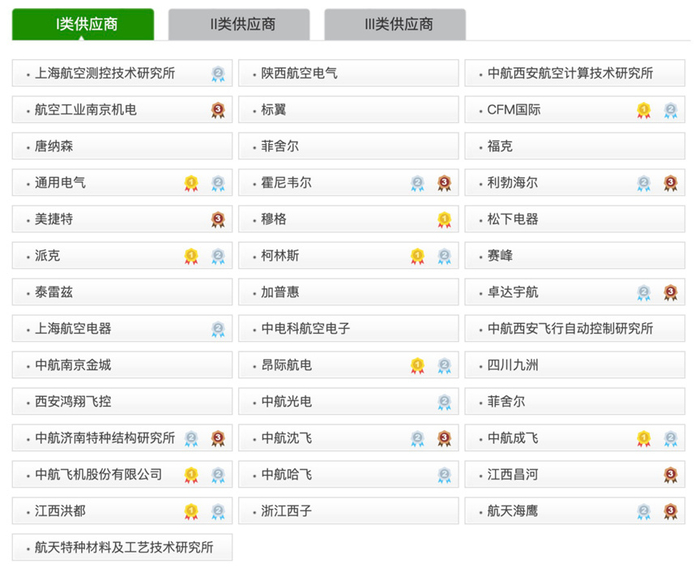Click bronze medal beside 卓达宇航
The height and width of the screenshot is (580, 700).
click(x=670, y=292)
